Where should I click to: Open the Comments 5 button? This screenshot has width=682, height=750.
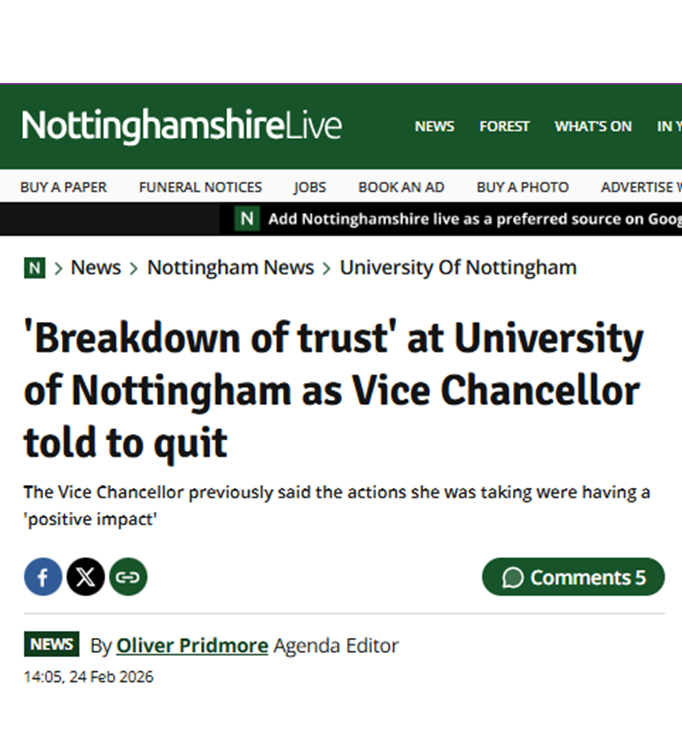[x=573, y=577]
